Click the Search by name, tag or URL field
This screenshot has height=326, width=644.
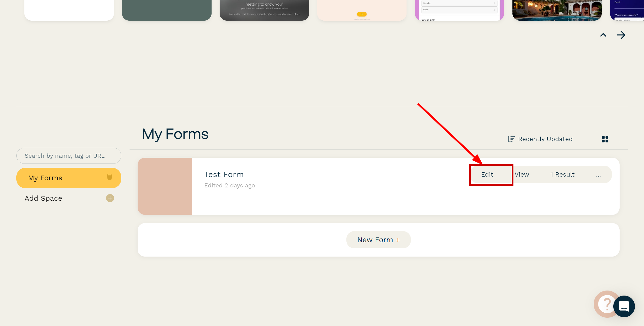coord(68,155)
